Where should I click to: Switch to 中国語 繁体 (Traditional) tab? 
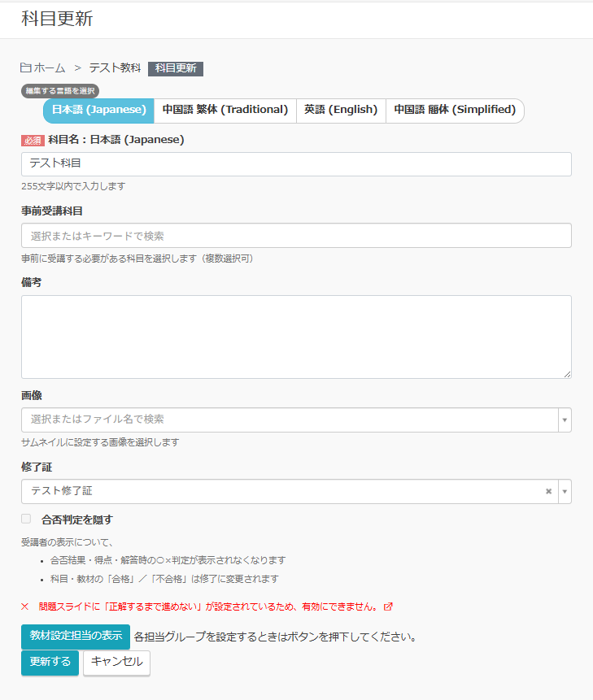(225, 110)
